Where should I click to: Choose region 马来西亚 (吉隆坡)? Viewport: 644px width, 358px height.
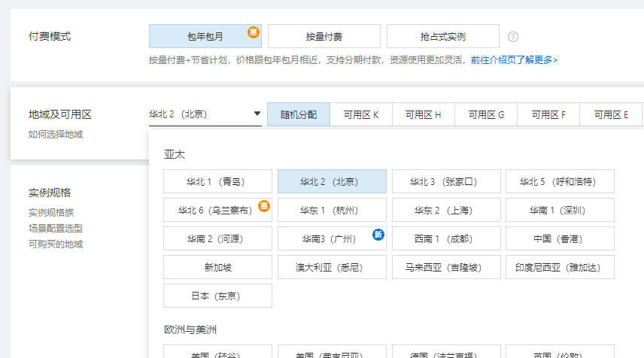coord(446,267)
